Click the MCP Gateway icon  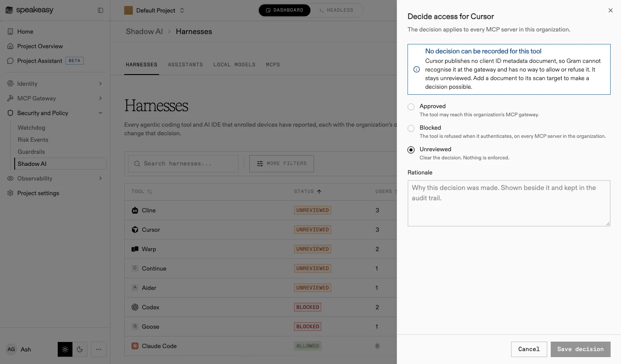tap(10, 98)
